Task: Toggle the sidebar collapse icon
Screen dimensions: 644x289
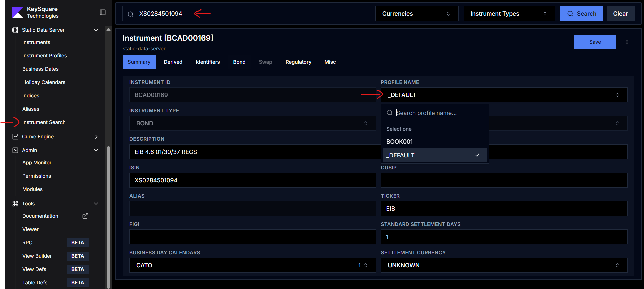Action: (103, 12)
